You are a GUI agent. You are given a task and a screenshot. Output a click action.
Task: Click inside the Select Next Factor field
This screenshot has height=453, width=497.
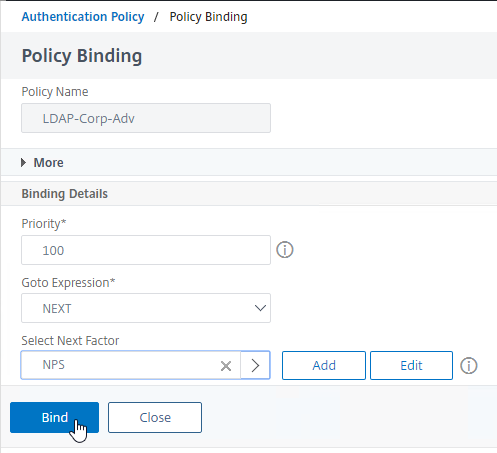point(120,365)
